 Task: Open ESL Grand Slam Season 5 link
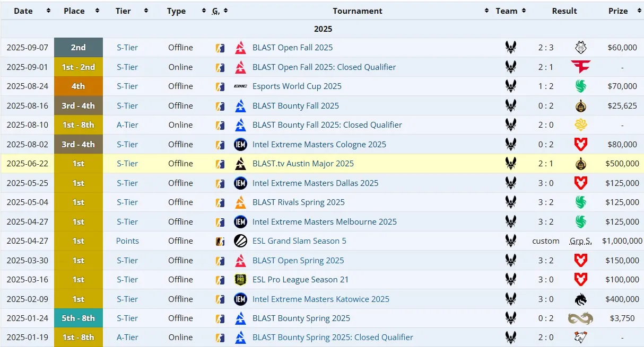coord(299,241)
